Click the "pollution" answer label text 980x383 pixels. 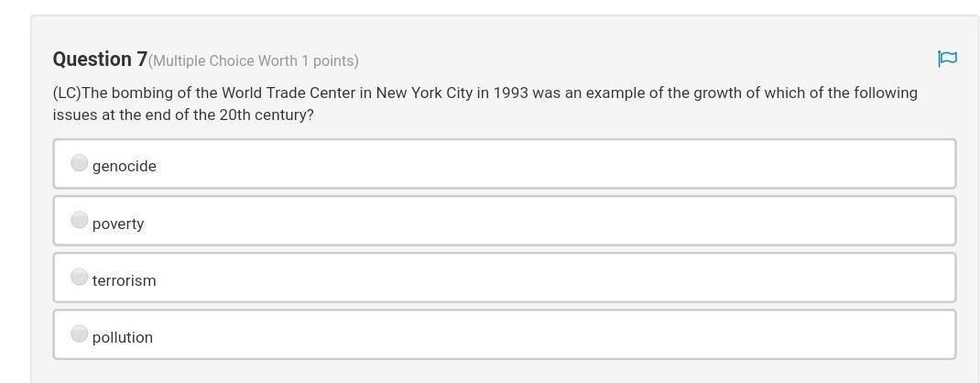coord(123,337)
